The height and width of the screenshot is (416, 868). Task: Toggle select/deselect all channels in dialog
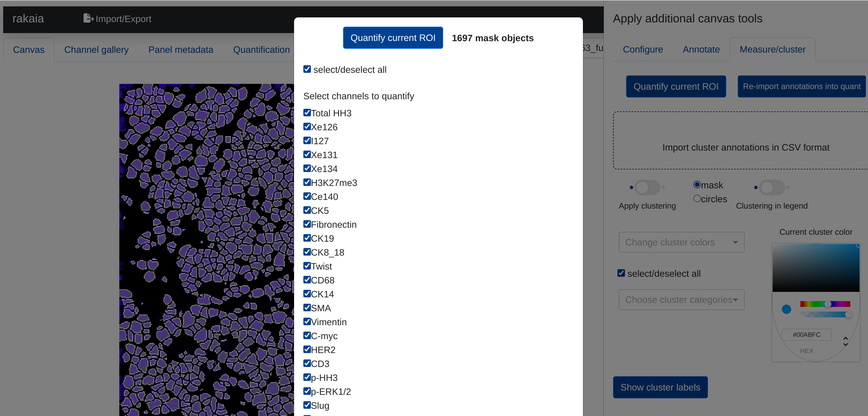point(307,69)
